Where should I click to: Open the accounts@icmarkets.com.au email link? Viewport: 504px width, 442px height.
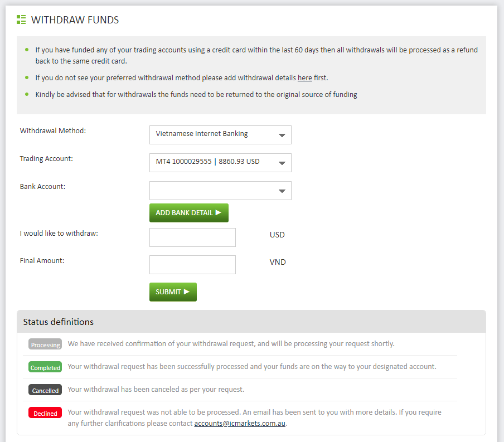[x=240, y=424]
